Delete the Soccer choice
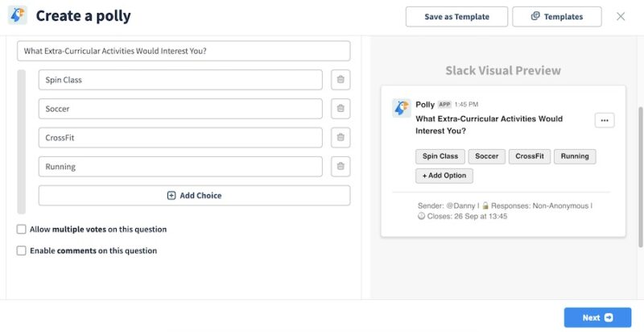This screenshot has height=332, width=644. [341, 109]
